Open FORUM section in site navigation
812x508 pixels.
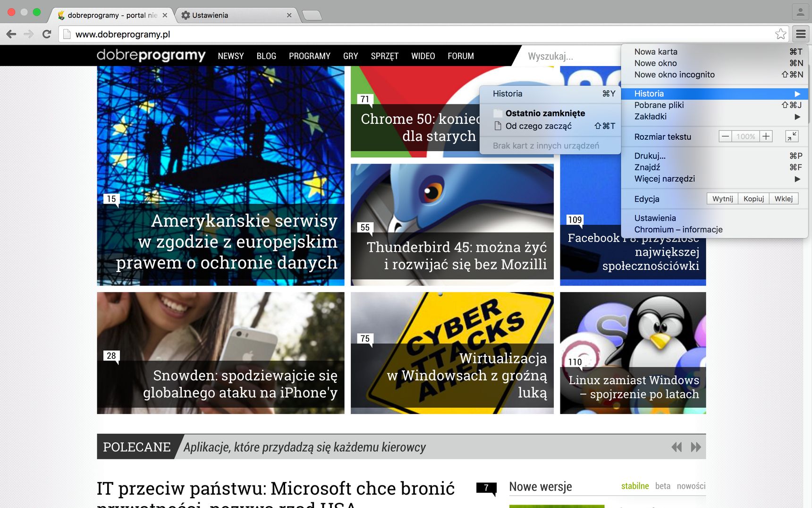(461, 56)
